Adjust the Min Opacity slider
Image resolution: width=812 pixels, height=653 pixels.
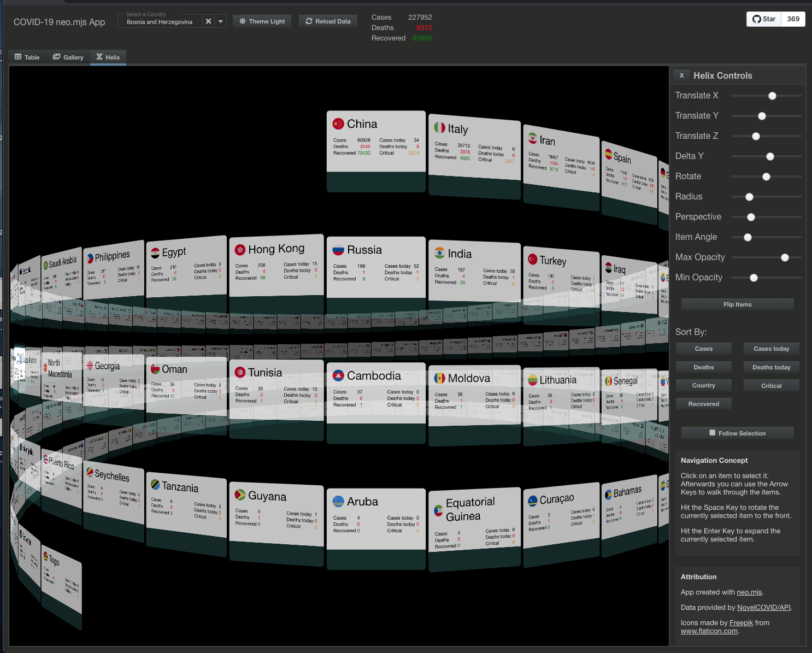tap(766, 278)
